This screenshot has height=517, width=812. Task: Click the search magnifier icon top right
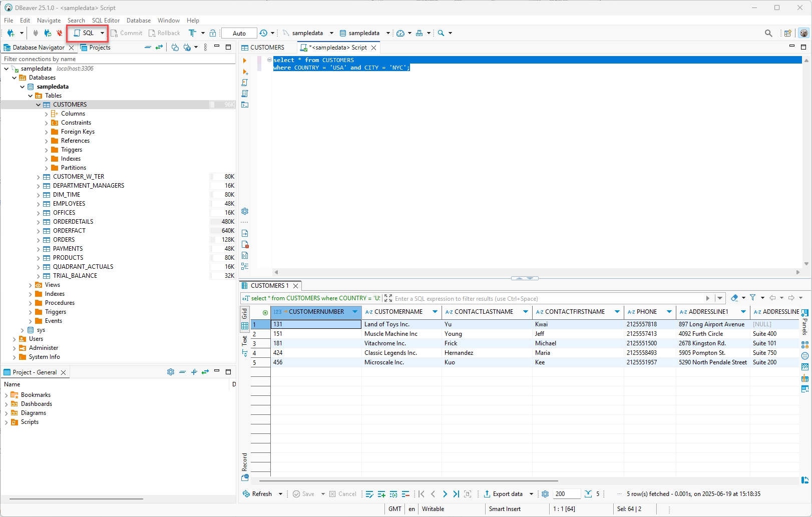tap(768, 33)
